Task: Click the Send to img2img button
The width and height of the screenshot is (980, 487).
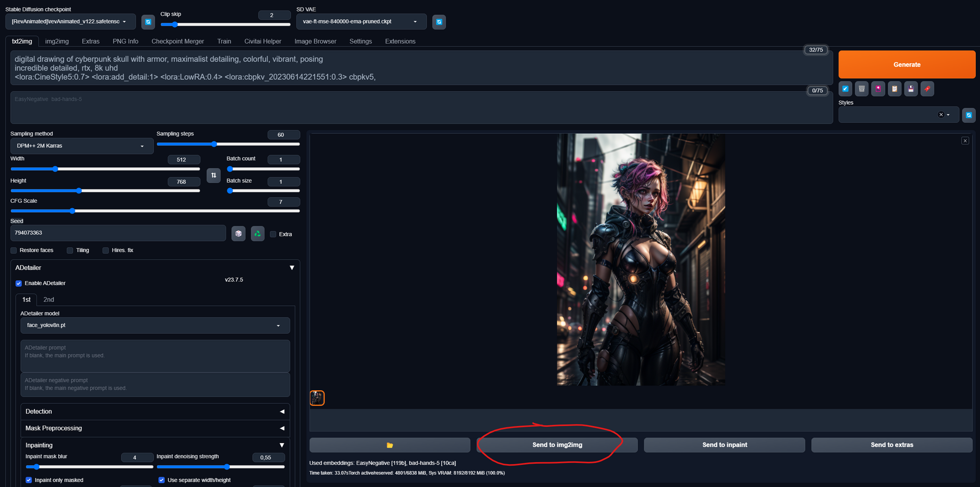Action: pyautogui.click(x=557, y=445)
